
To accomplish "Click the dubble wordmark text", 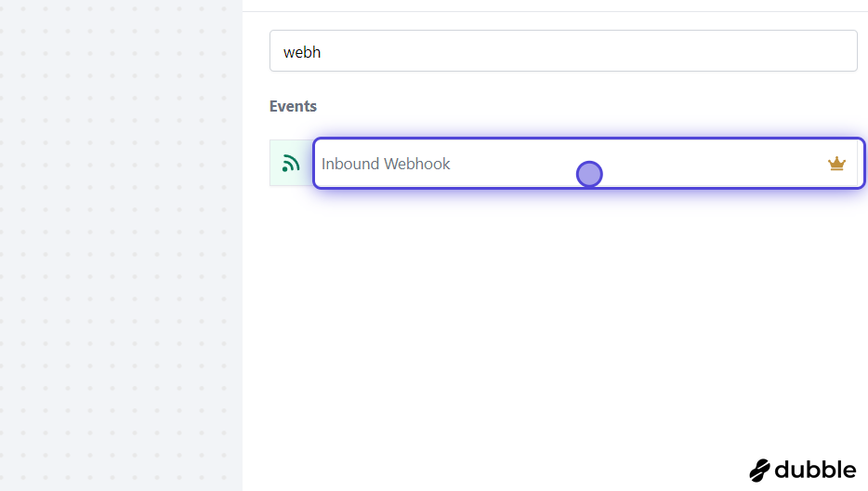I will click(x=815, y=470).
